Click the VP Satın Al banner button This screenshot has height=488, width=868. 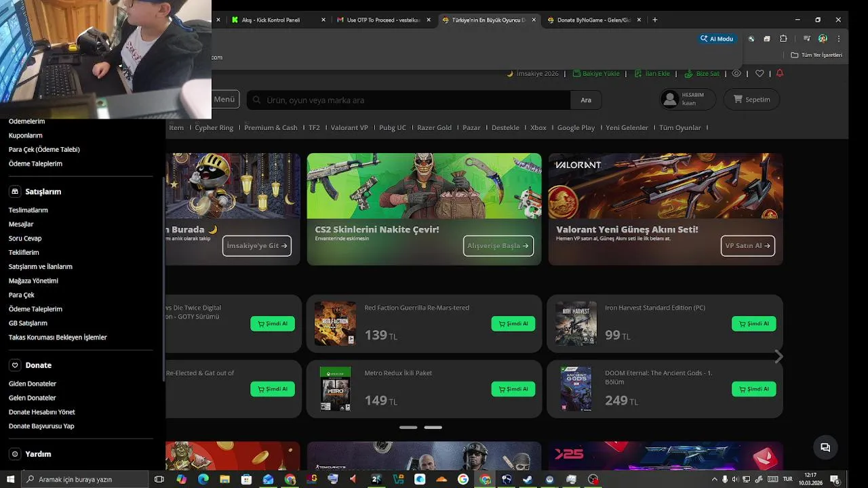[x=748, y=245]
